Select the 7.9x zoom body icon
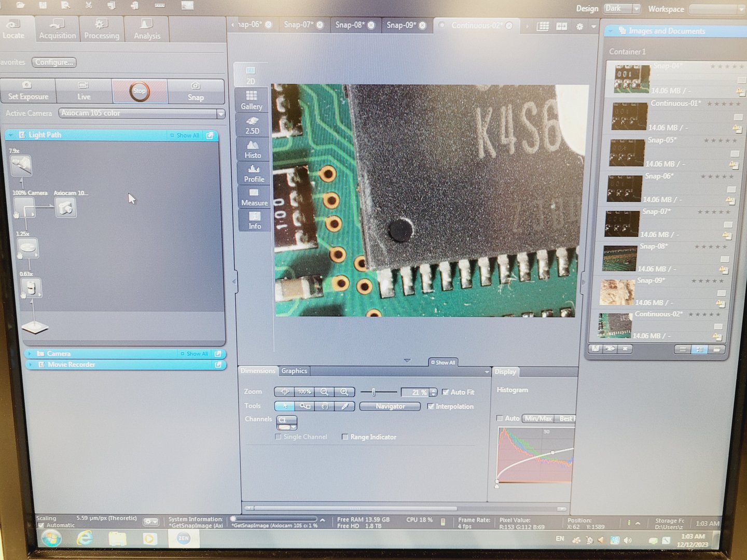 pyautogui.click(x=21, y=165)
